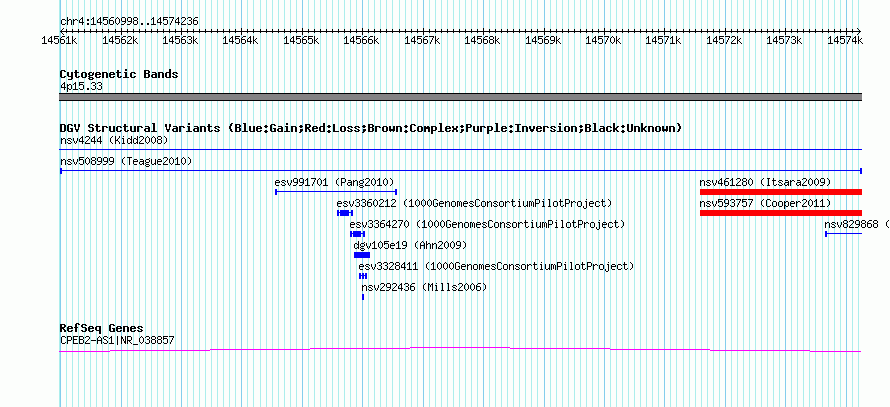890x407 pixels.
Task: Click the red nsv593757 loss bar
Action: pos(780,213)
